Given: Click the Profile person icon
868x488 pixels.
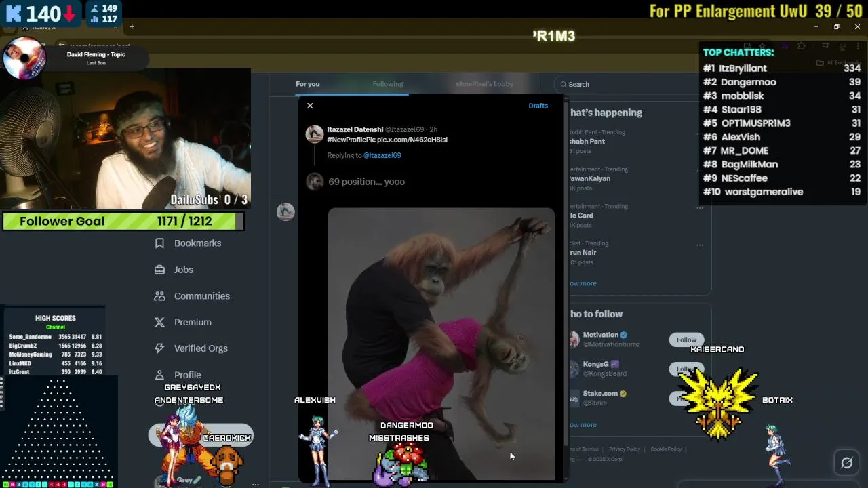Looking at the screenshot, I should 159,375.
